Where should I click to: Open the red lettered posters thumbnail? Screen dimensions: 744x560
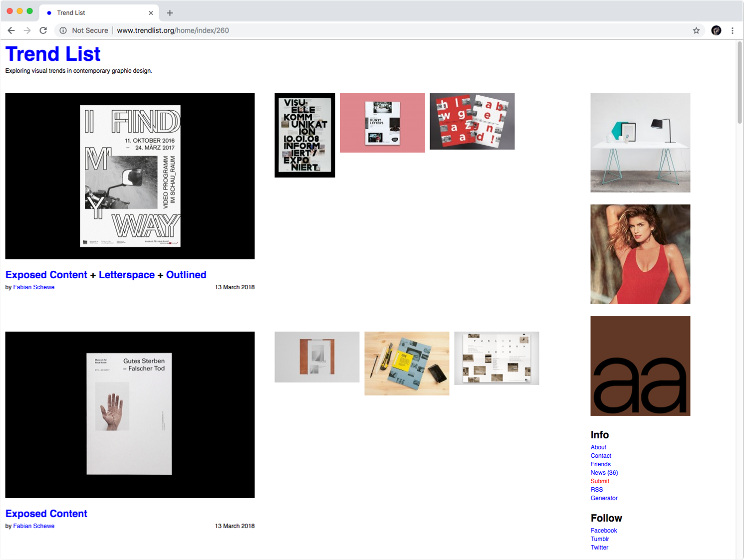tap(472, 121)
